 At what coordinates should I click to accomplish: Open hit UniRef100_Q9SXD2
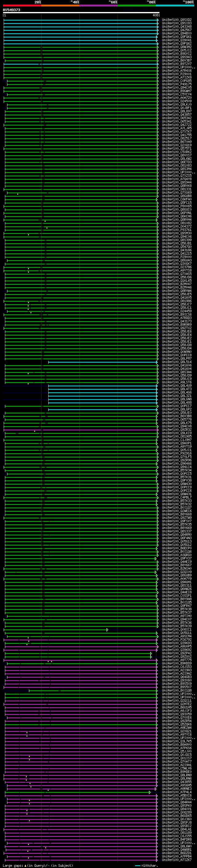pyautogui.click(x=177, y=20)
